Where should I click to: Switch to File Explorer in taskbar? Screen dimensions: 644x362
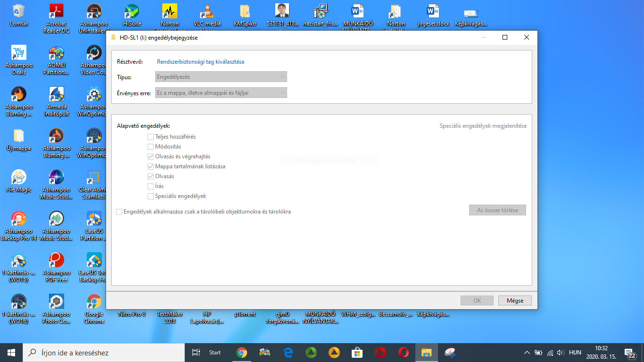pyautogui.click(x=427, y=352)
